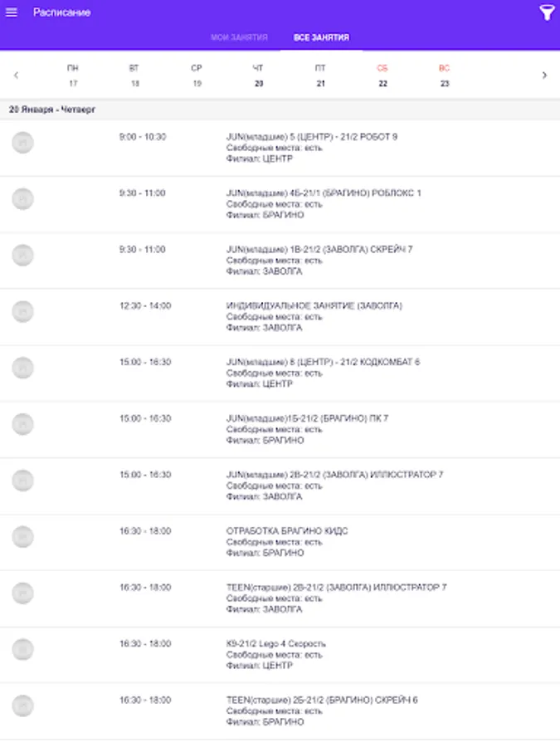Open the hamburger navigation menu
The height and width of the screenshot is (747, 560).
tap(12, 12)
